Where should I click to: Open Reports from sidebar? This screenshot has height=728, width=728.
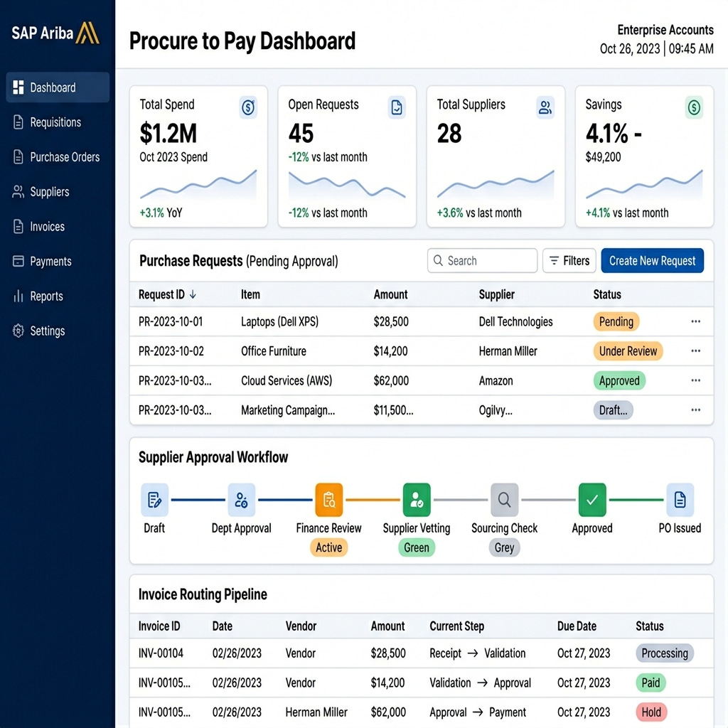tap(38, 296)
